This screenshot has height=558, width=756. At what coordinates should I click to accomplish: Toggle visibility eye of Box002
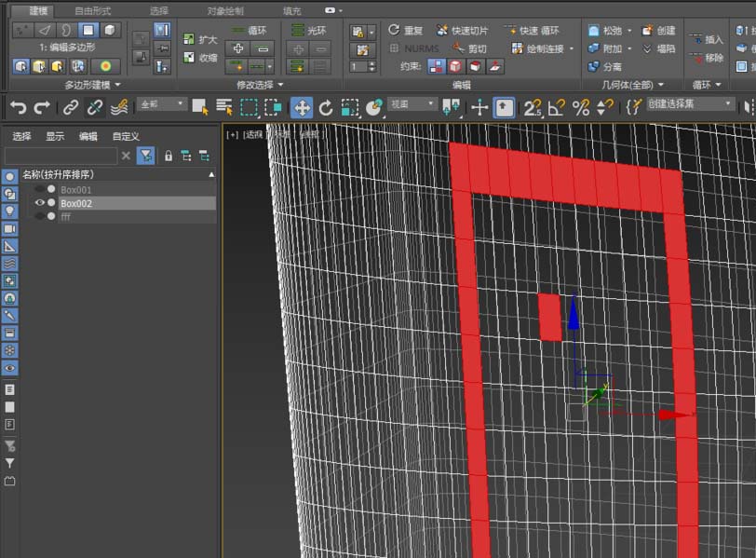[39, 203]
